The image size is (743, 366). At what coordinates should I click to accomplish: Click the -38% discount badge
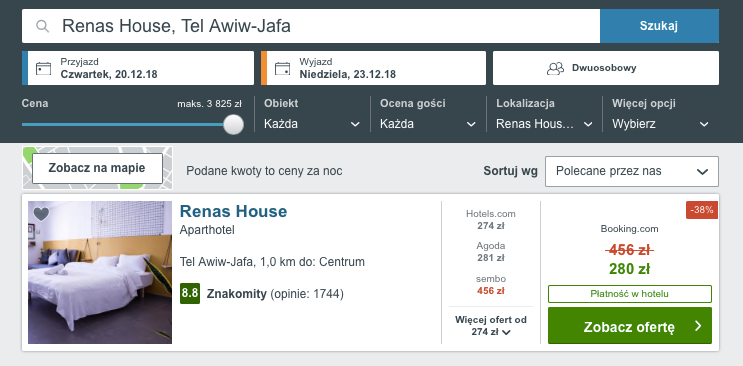pos(702,210)
